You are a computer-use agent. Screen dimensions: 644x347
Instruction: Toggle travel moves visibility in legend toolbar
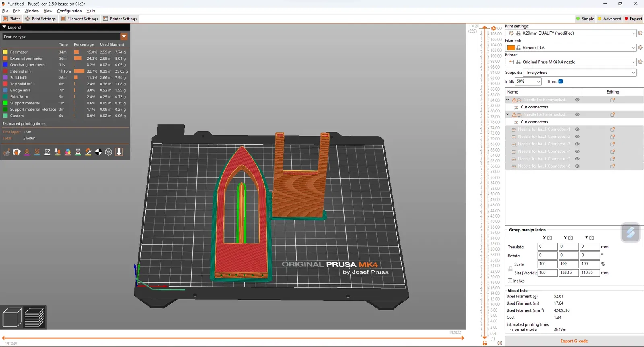[x=6, y=152]
